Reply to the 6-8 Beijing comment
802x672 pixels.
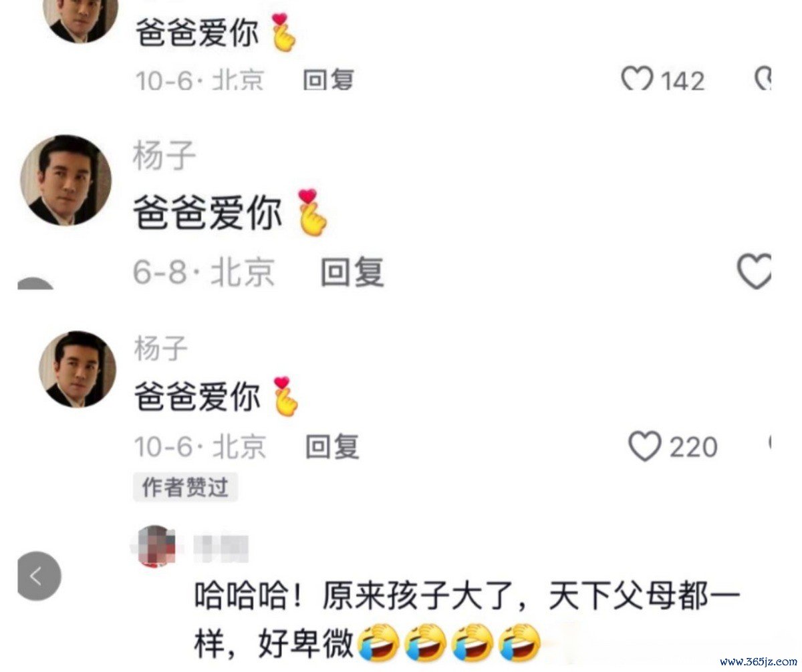[x=352, y=272]
